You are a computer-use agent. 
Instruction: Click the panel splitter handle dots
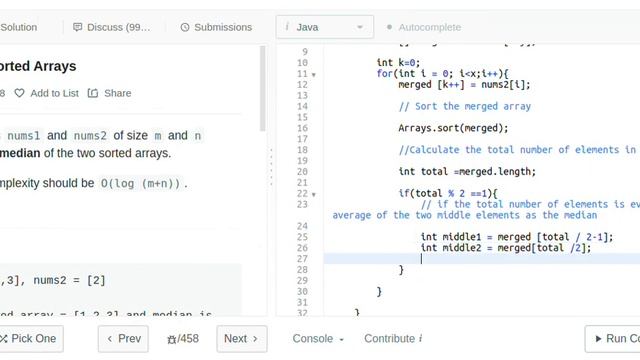[x=271, y=167]
